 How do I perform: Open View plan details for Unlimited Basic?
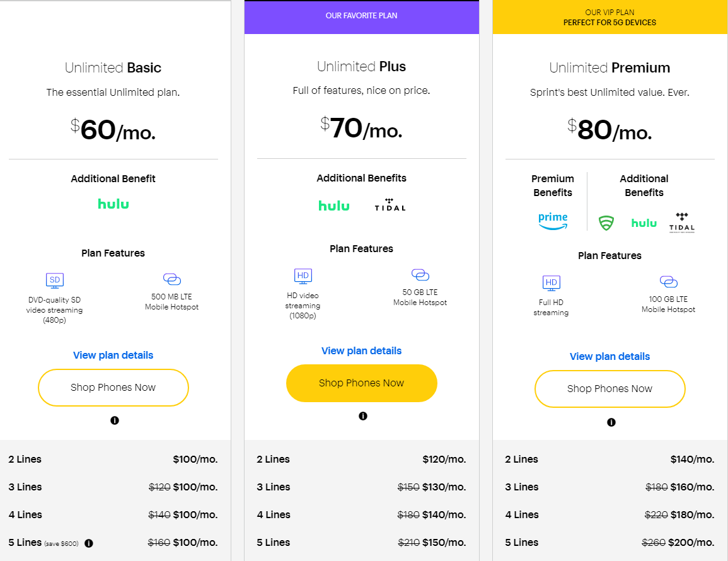[x=113, y=356]
